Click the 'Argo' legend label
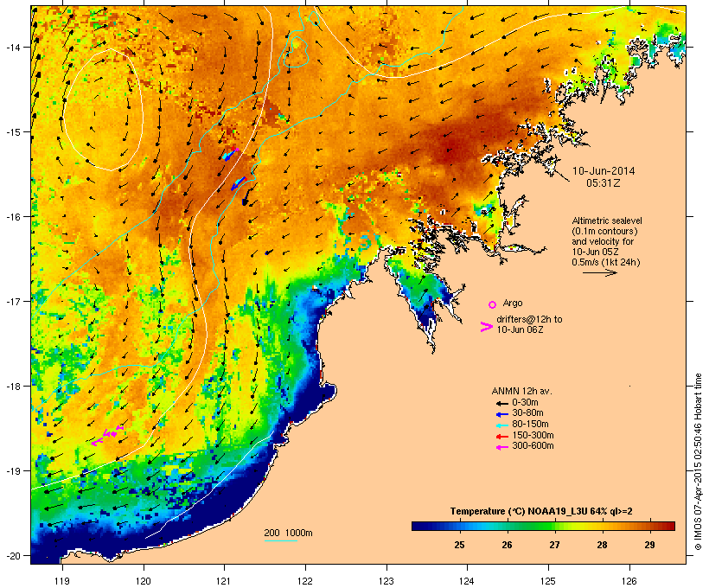Image resolution: width=709 pixels, height=588 pixels. click(x=513, y=303)
